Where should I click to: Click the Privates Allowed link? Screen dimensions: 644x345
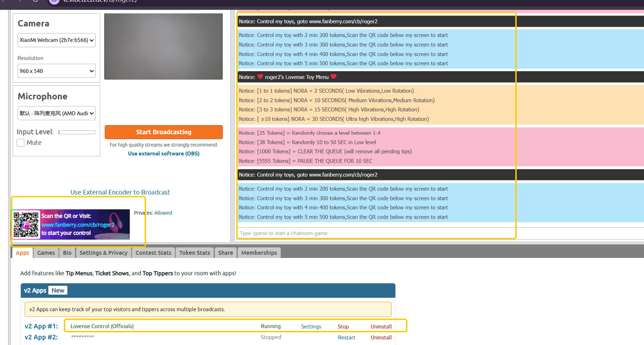click(163, 213)
